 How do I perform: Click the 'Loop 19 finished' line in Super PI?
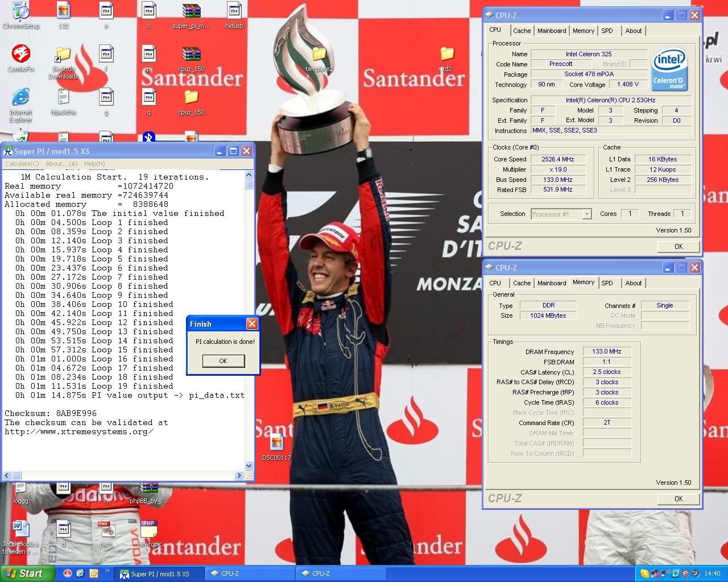[x=94, y=386]
